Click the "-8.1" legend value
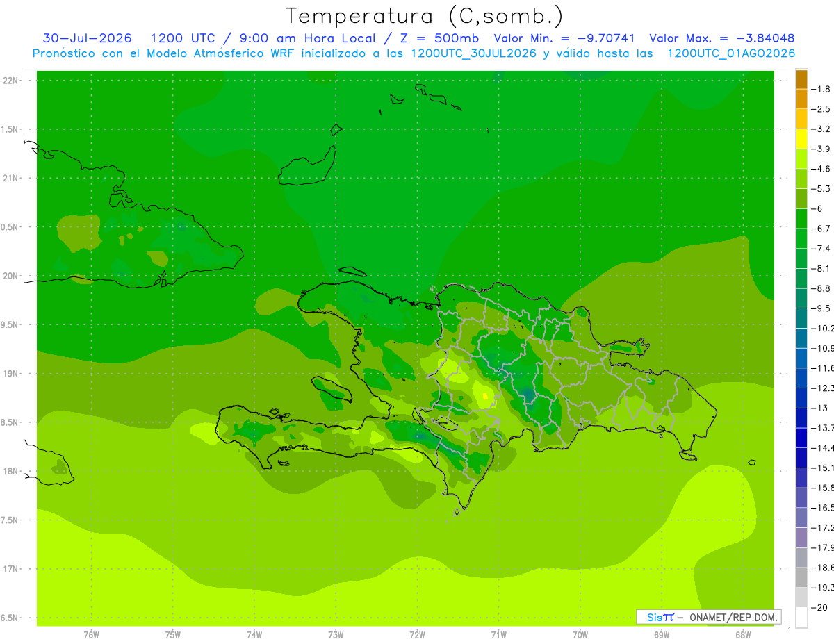This screenshot has width=834, height=644. tap(821, 268)
